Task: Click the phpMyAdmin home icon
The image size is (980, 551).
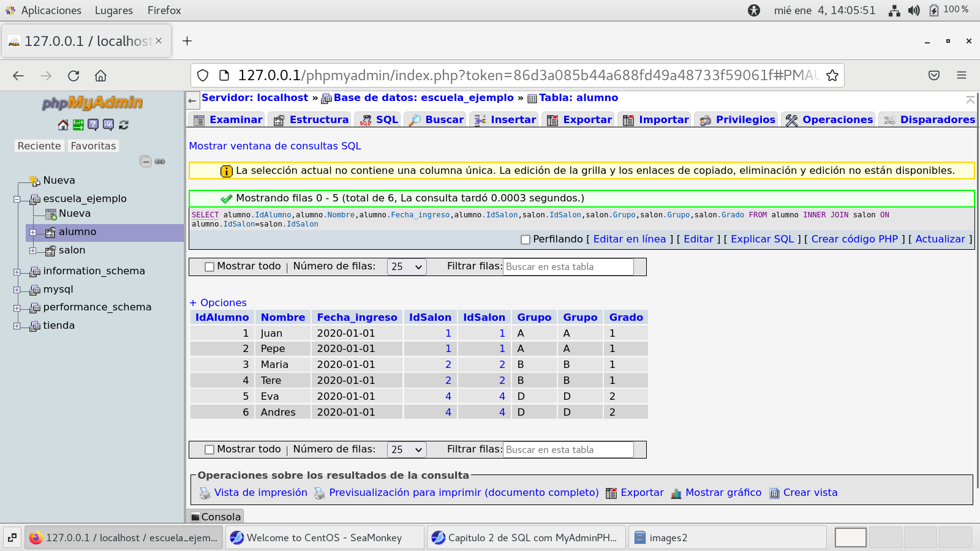Action: point(63,125)
